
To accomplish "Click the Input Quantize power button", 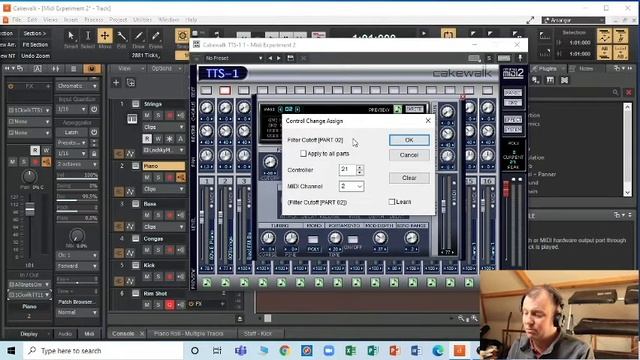I will click(94, 109).
